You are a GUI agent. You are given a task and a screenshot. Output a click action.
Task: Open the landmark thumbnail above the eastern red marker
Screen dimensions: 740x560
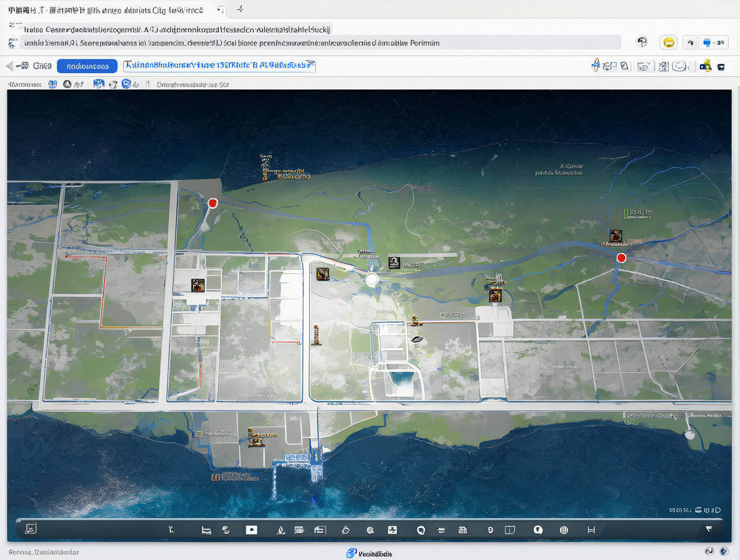[x=616, y=236]
